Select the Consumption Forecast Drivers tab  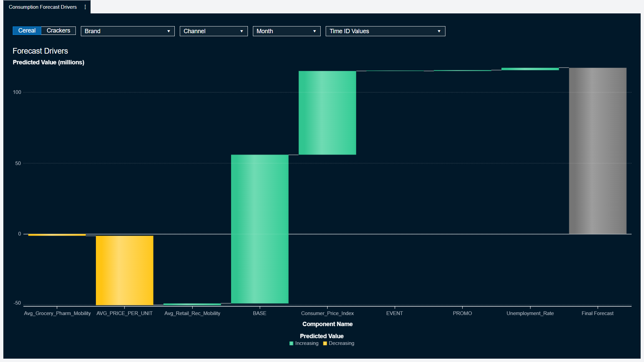tap(43, 7)
